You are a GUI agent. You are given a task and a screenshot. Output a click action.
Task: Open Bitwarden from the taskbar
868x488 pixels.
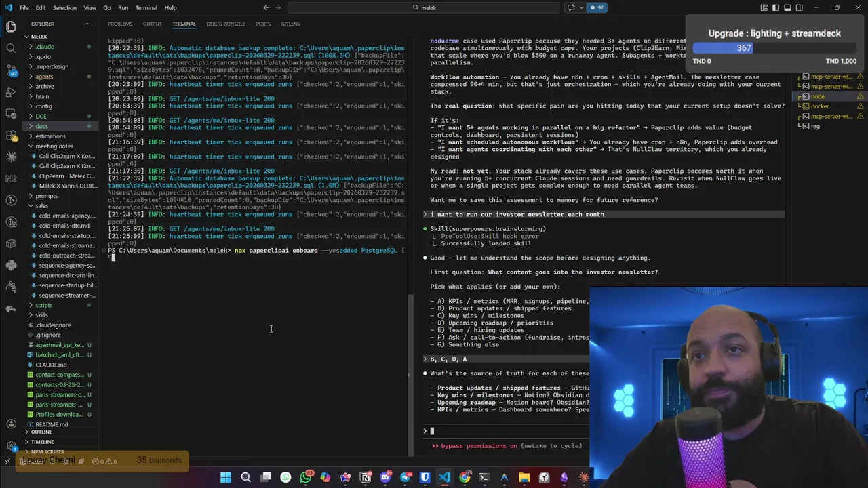[425, 477]
